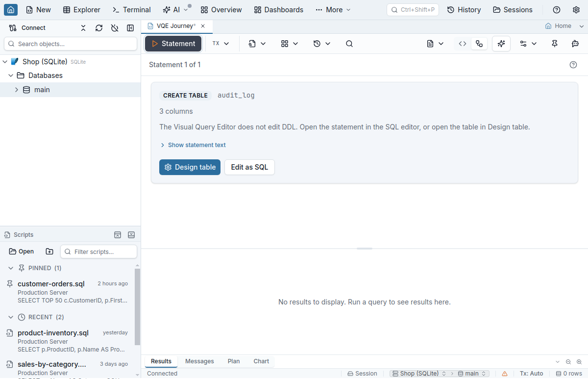Open Sessions

pos(513,10)
